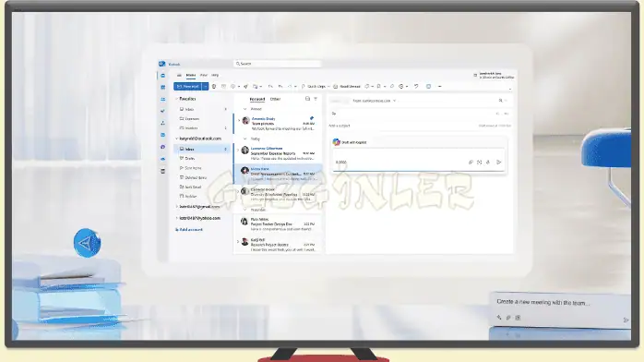
Task: Open the Calendar icon in the left app rail
Action: (163, 87)
